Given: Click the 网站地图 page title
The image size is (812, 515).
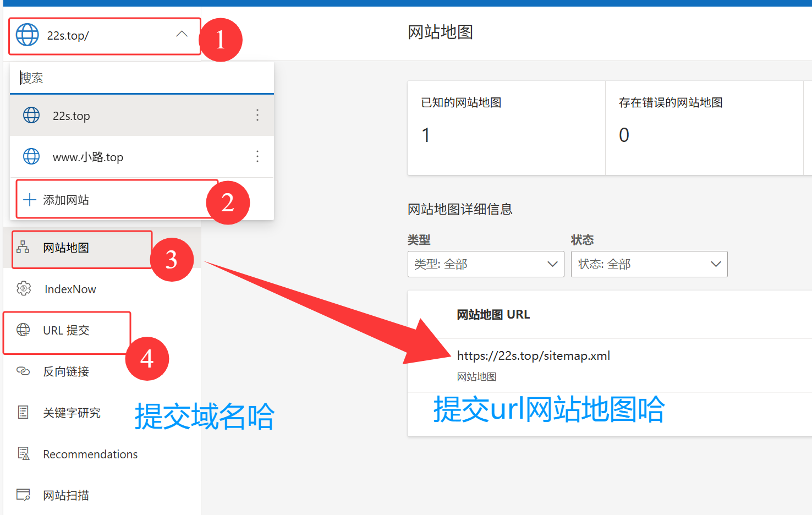Looking at the screenshot, I should tap(440, 32).
